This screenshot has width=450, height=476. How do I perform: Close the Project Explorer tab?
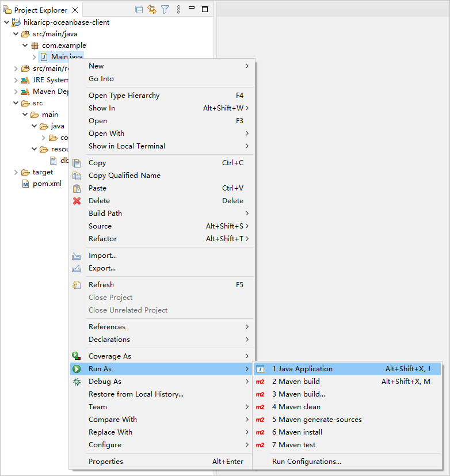[x=75, y=10]
